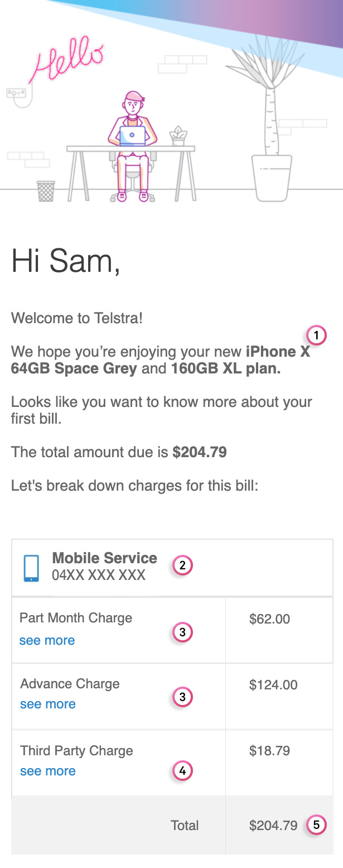Click callout badge number 1
The image size is (343, 868).
point(316,335)
